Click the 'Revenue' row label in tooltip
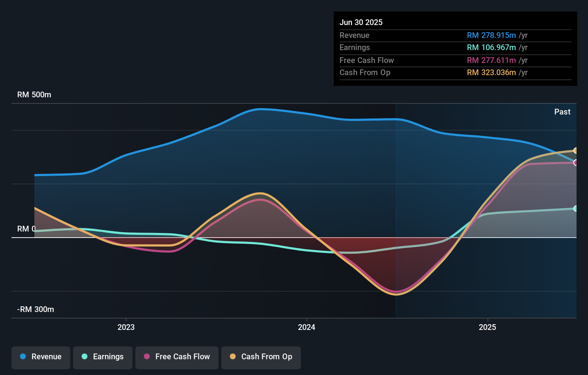 355,35
